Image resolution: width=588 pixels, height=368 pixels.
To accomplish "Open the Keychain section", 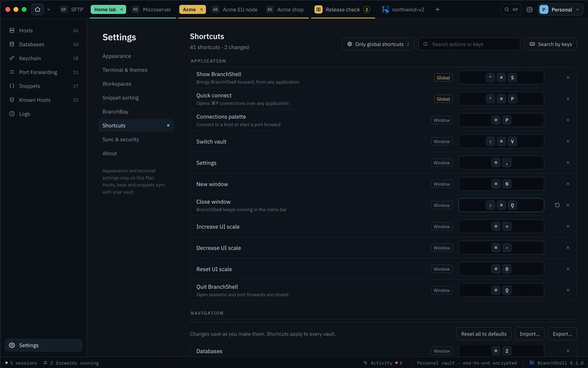I will tap(44, 58).
